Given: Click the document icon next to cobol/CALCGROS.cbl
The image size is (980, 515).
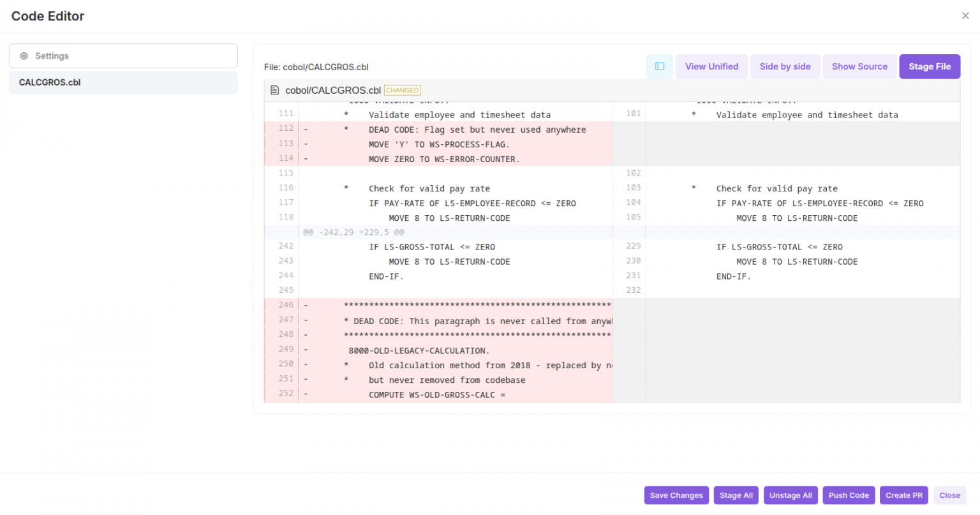Looking at the screenshot, I should tap(274, 90).
